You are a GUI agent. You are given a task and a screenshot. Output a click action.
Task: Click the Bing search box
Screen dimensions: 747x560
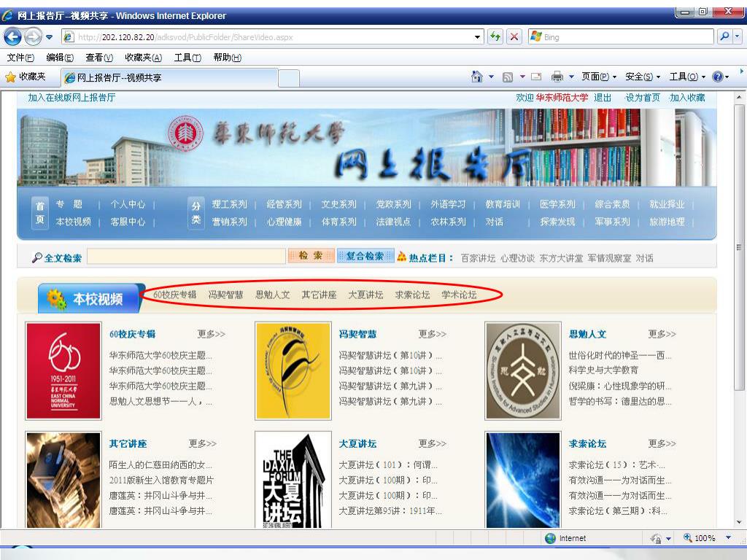622,36
